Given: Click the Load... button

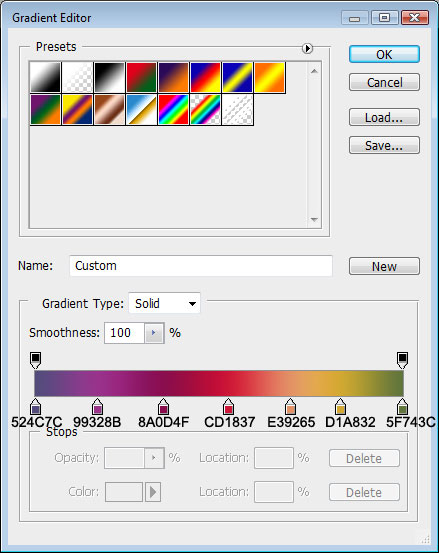Looking at the screenshot, I should [x=384, y=117].
